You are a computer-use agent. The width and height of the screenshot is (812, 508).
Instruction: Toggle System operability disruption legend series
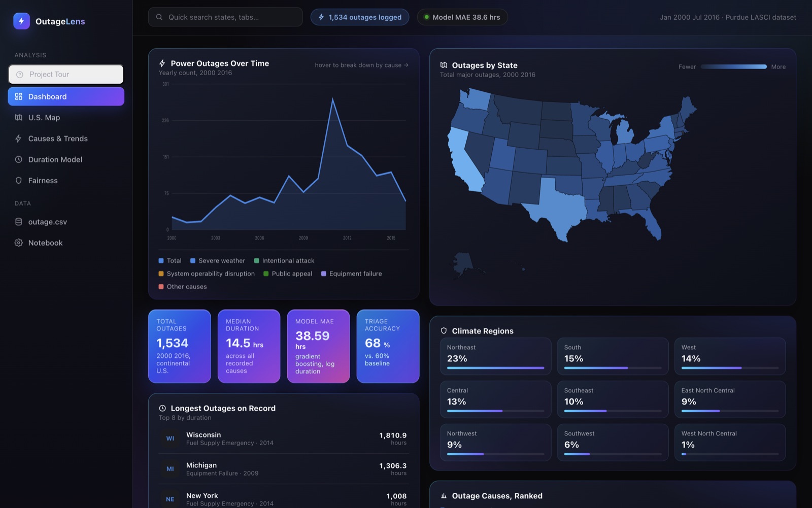[x=207, y=274]
